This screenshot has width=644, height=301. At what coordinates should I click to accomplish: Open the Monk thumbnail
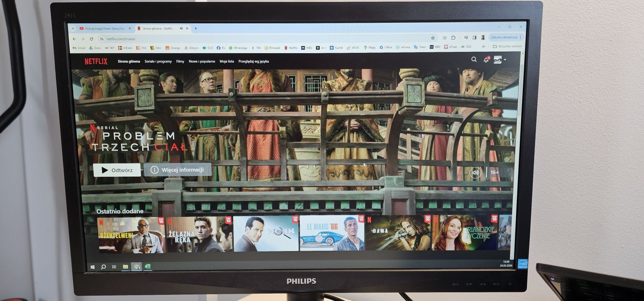(x=266, y=233)
